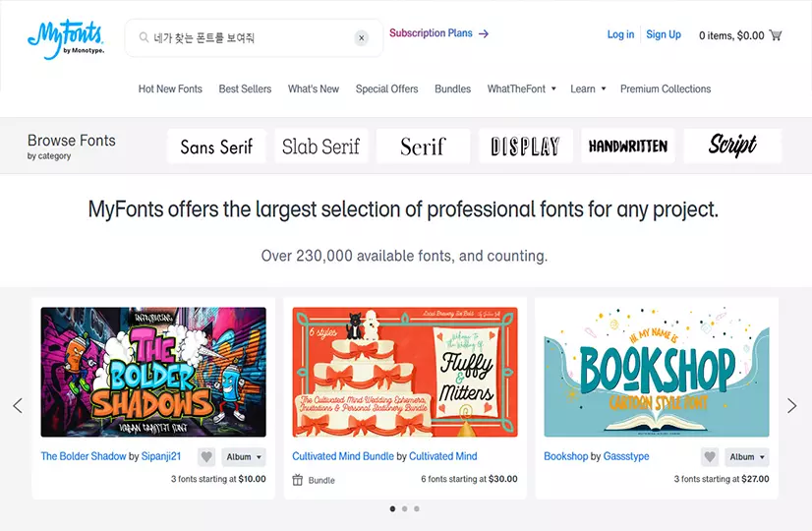Visit Cultivated Mind foundry link
The height and width of the screenshot is (531, 812).
coord(443,456)
